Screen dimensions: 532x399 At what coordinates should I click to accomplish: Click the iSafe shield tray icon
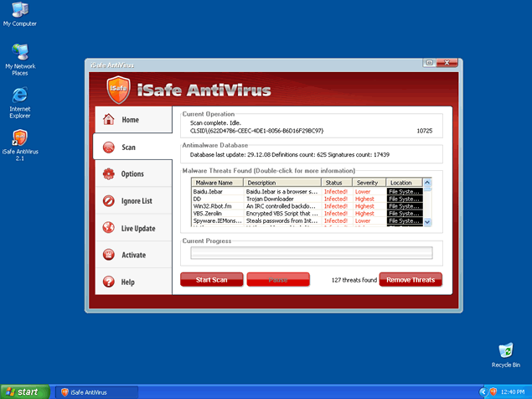click(494, 391)
